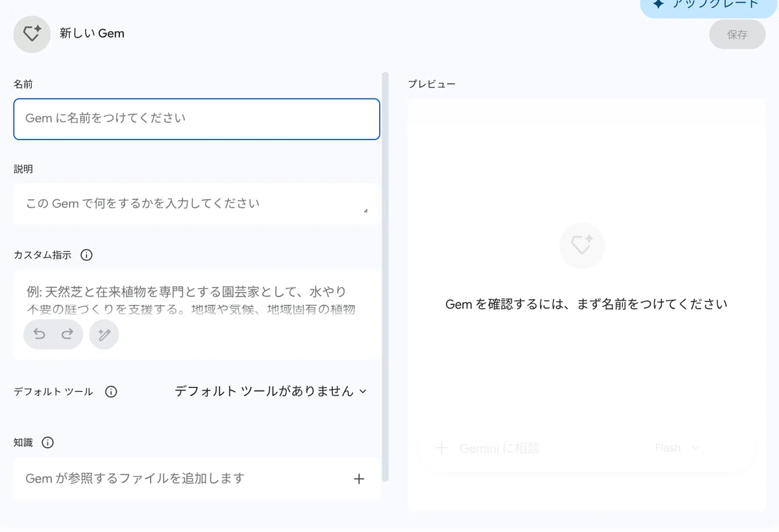The height and width of the screenshot is (532, 779).
Task: Focus the Gem name input field
Action: 197,119
